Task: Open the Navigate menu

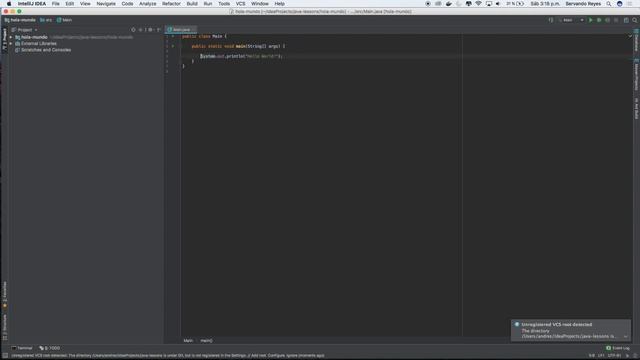Action: [x=106, y=4]
